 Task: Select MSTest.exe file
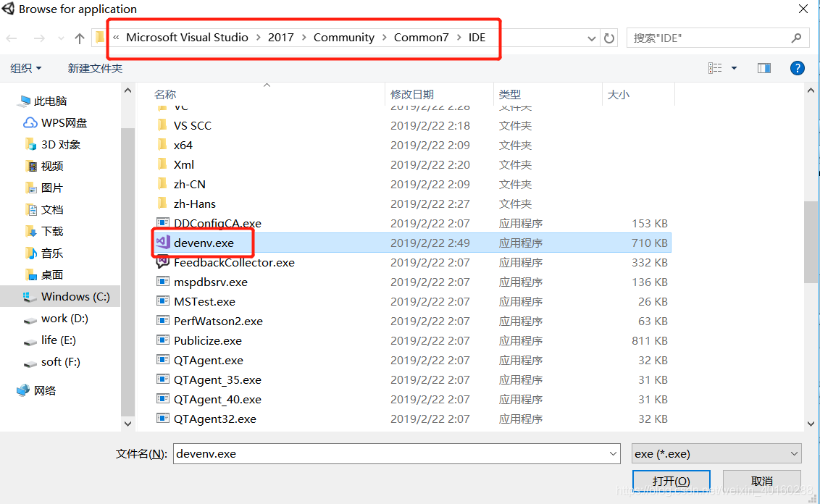204,302
